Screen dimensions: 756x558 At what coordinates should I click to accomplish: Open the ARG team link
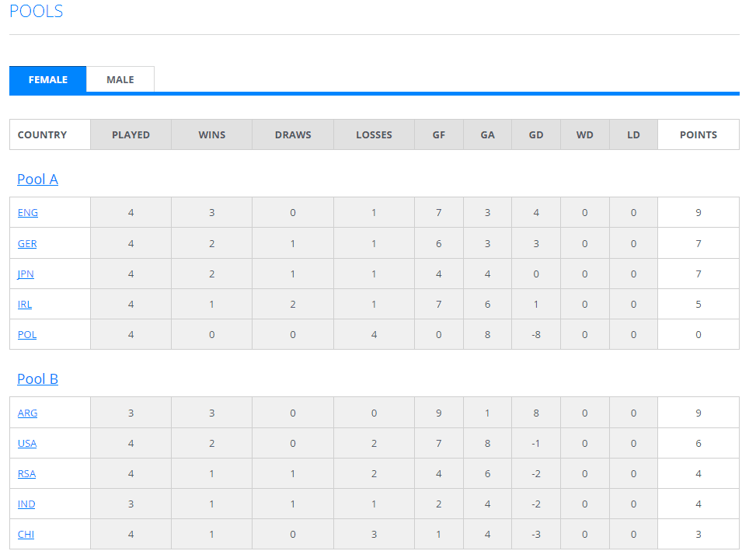tap(27, 413)
